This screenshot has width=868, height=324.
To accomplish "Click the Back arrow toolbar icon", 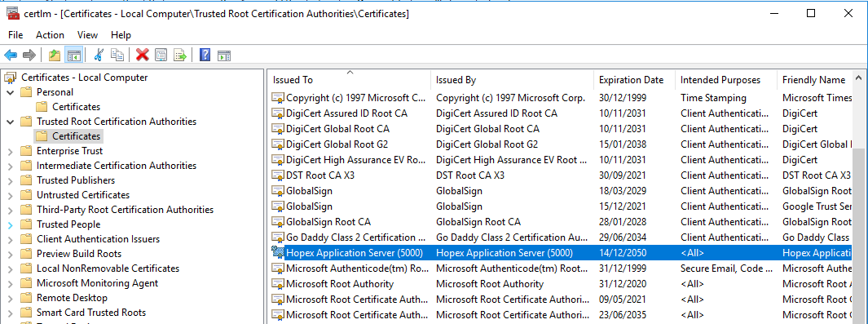I will pyautogui.click(x=11, y=55).
